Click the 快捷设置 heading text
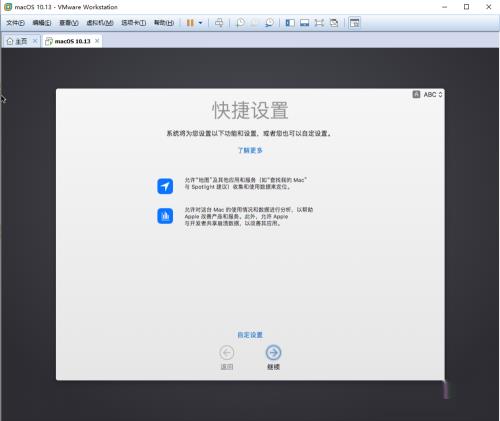 coord(250,110)
